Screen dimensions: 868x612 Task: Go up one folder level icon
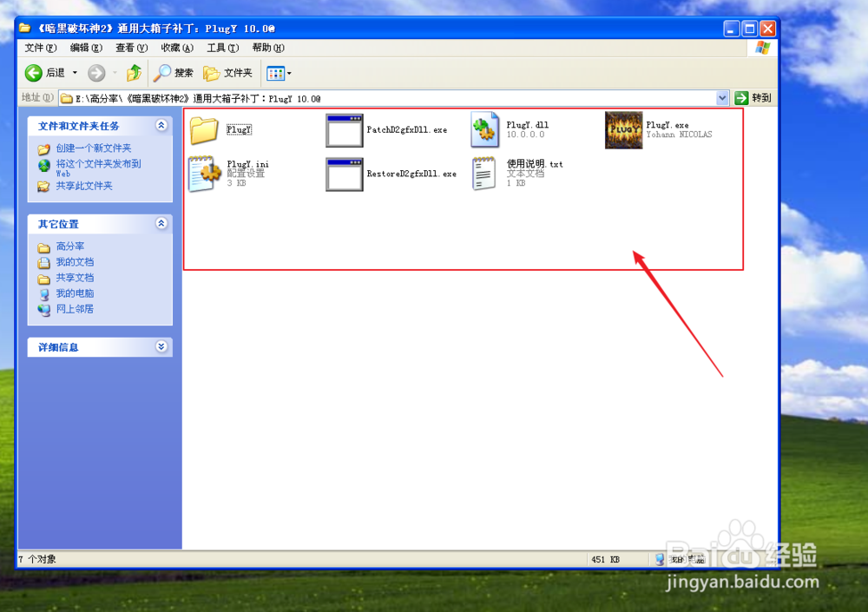click(134, 73)
